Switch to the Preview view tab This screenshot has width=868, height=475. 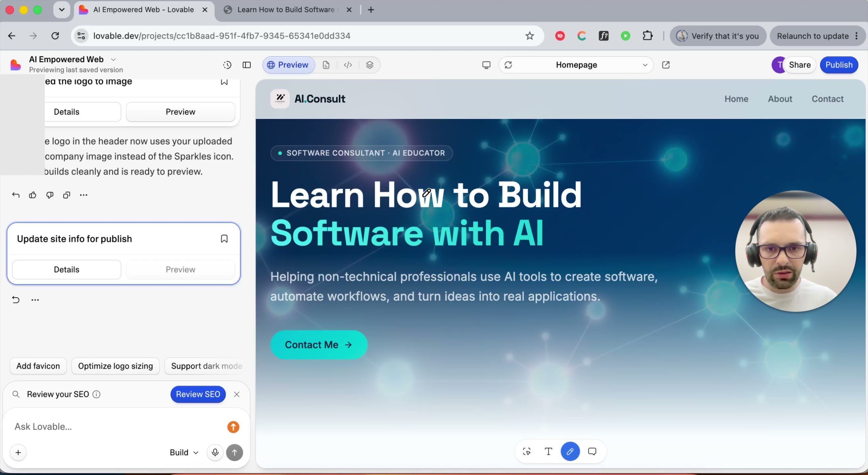(288, 65)
